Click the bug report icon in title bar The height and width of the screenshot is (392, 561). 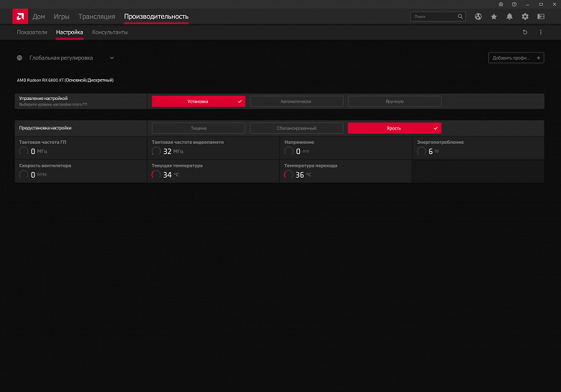(x=501, y=4)
